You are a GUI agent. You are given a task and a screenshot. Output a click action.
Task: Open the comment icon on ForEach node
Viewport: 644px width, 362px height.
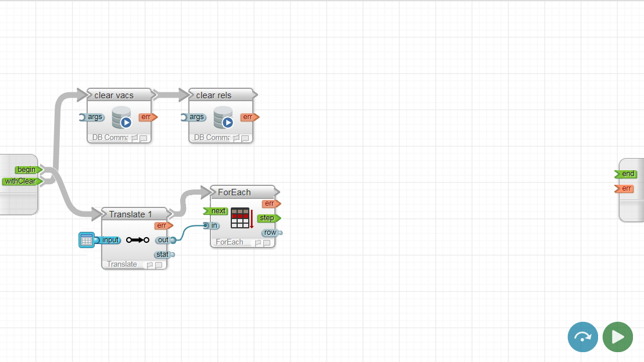pos(267,243)
